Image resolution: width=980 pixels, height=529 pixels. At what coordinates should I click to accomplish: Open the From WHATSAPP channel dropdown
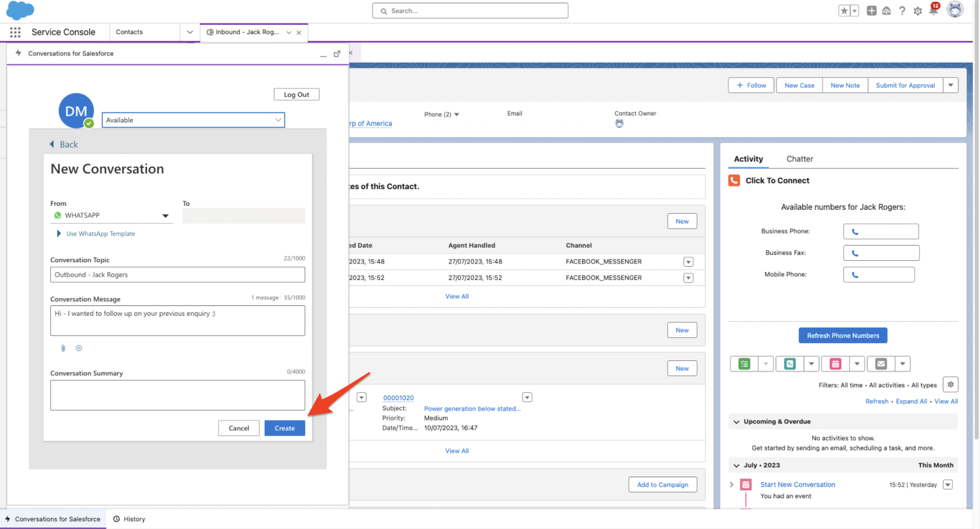(112, 215)
